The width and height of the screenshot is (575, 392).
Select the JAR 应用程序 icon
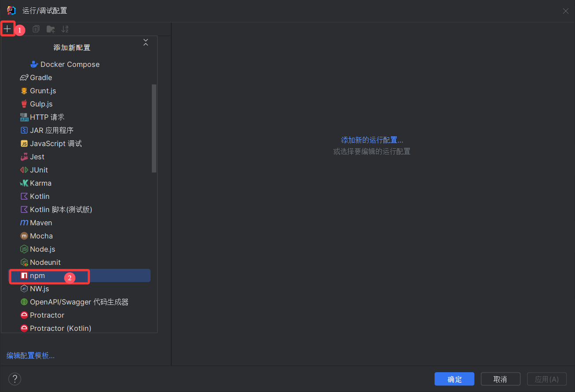click(24, 130)
